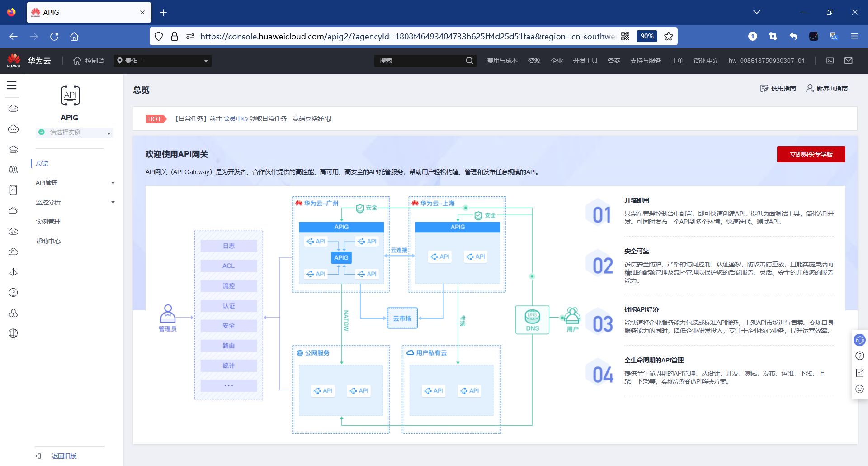Click the 使用指南 link
868x466 pixels.
tap(778, 88)
